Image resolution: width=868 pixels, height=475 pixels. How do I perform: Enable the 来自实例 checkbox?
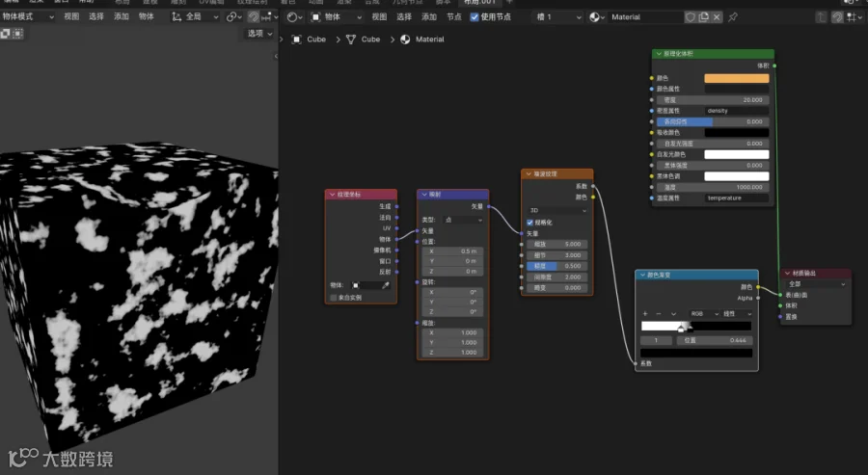pyautogui.click(x=334, y=298)
